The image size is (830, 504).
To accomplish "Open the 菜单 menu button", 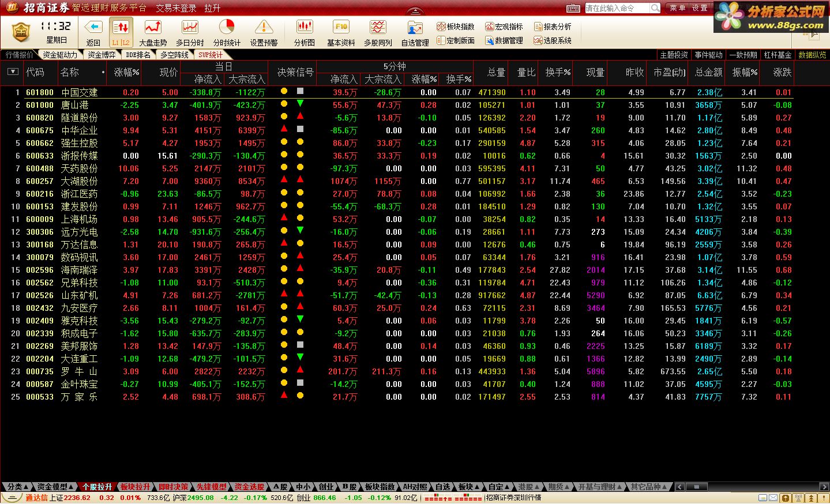I will [x=677, y=8].
